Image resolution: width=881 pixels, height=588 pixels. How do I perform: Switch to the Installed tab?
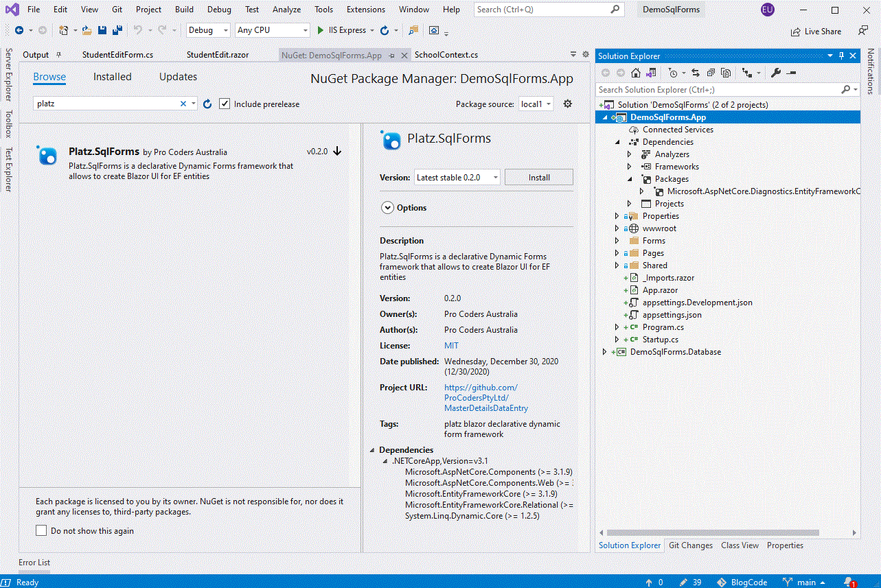(x=113, y=77)
